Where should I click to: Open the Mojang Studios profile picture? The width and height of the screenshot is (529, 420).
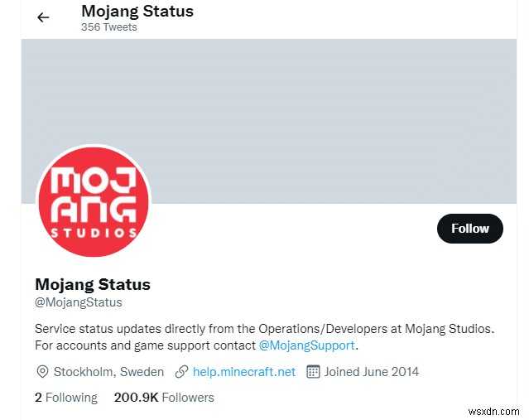93,202
